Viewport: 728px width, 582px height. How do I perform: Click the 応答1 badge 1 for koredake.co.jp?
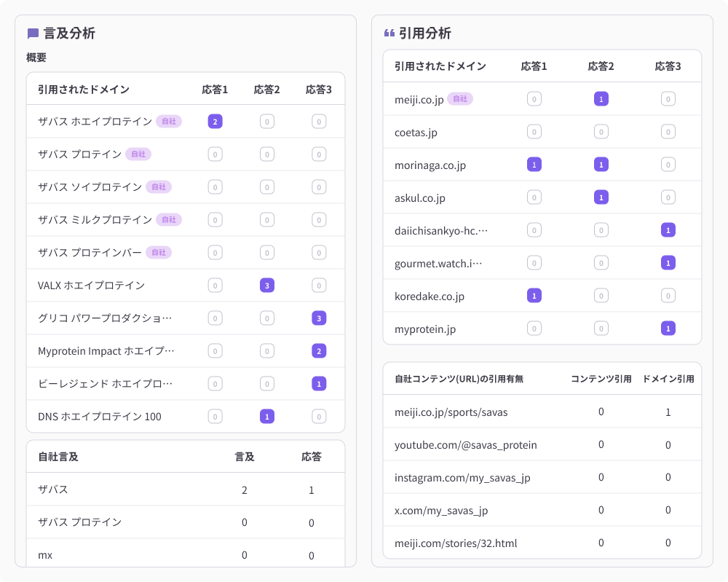pyautogui.click(x=534, y=296)
